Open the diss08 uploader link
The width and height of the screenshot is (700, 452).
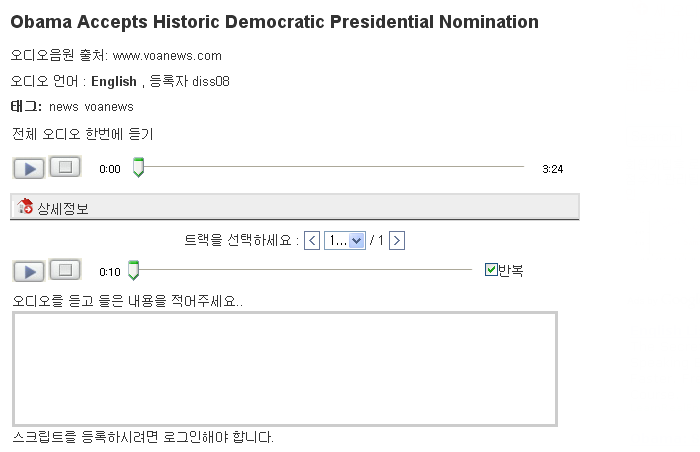coord(211,81)
